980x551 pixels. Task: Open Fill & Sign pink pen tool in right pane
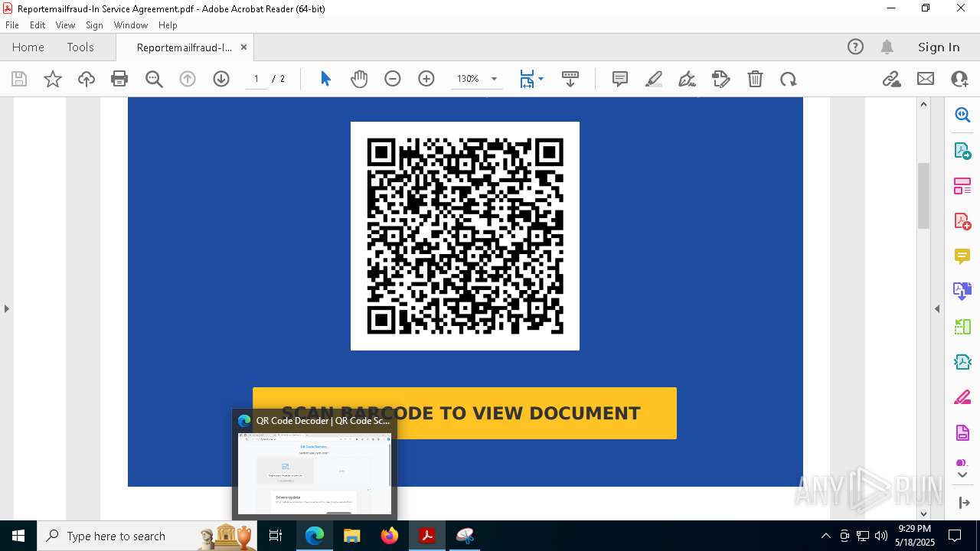click(x=962, y=398)
